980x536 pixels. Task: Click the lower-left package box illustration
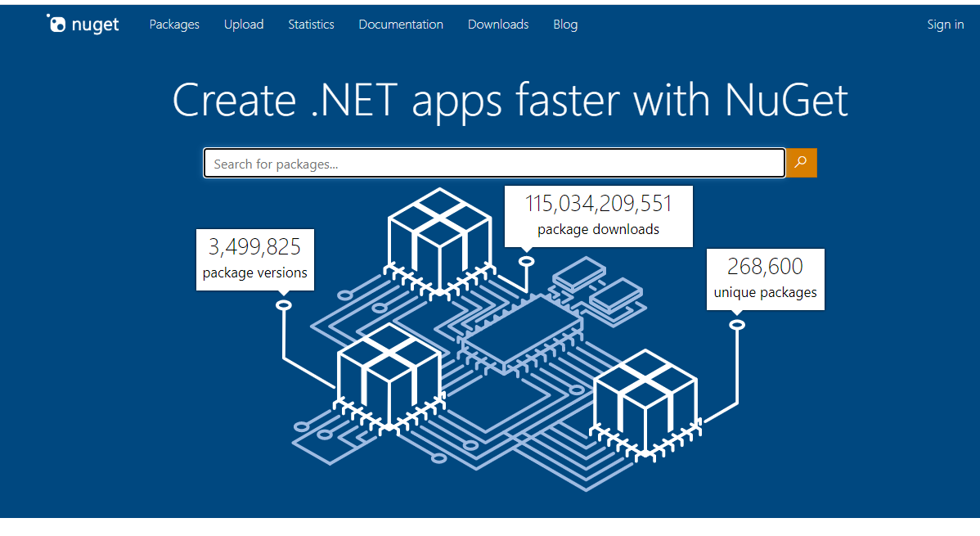(389, 376)
